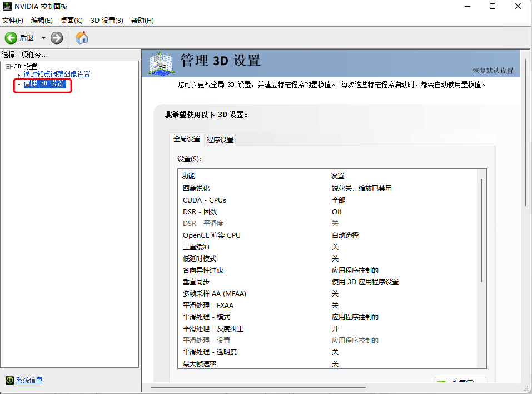Open the 3D 设置(3) menu
Viewport: 532px width, 394px height.
coord(107,21)
